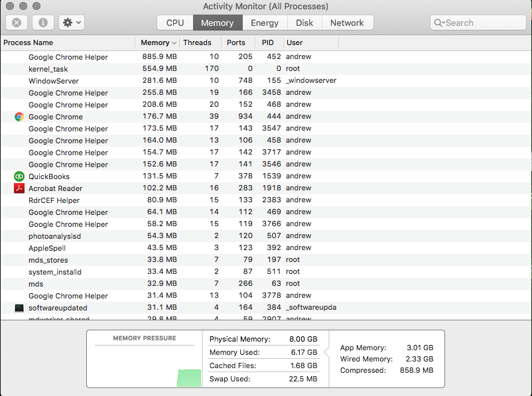The height and width of the screenshot is (396, 532).
Task: Select the system_installd process row
Action: pos(266,272)
